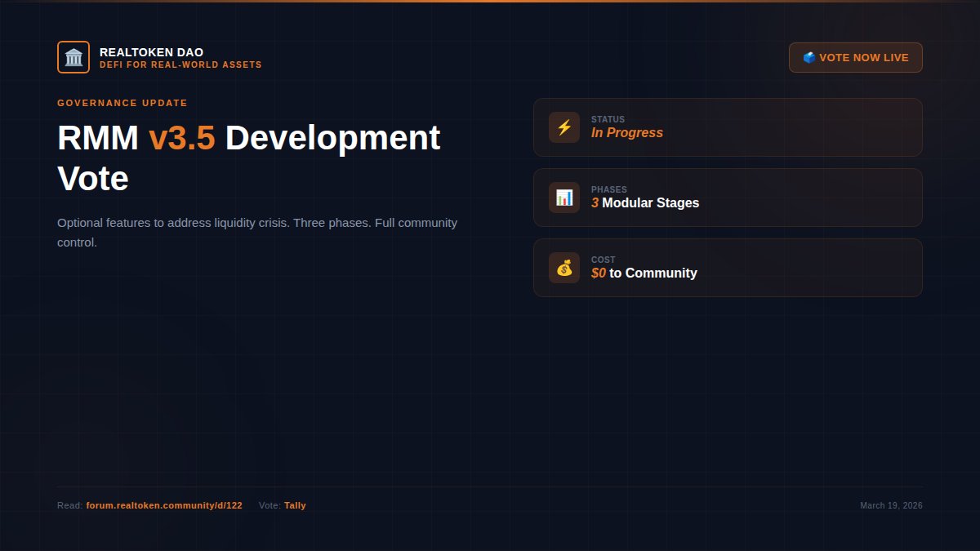Viewport: 980px width, 551px height.
Task: Click the March 19, 2026 date
Action: click(891, 505)
